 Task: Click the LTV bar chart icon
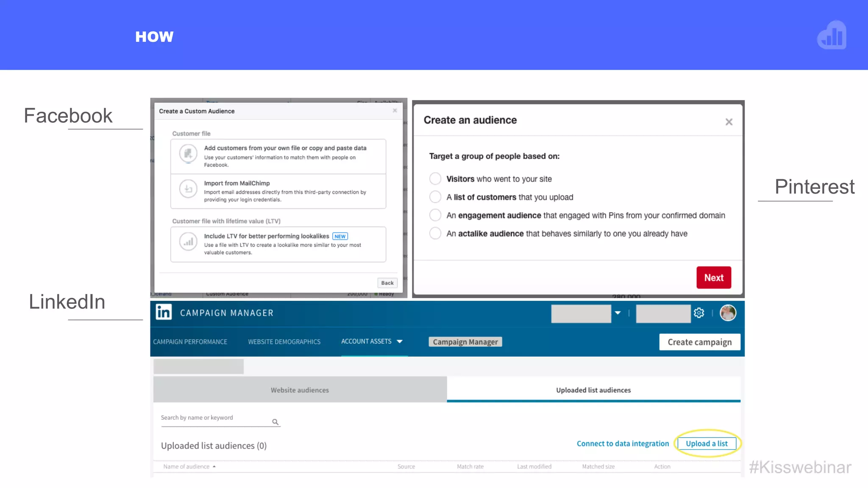pos(188,242)
